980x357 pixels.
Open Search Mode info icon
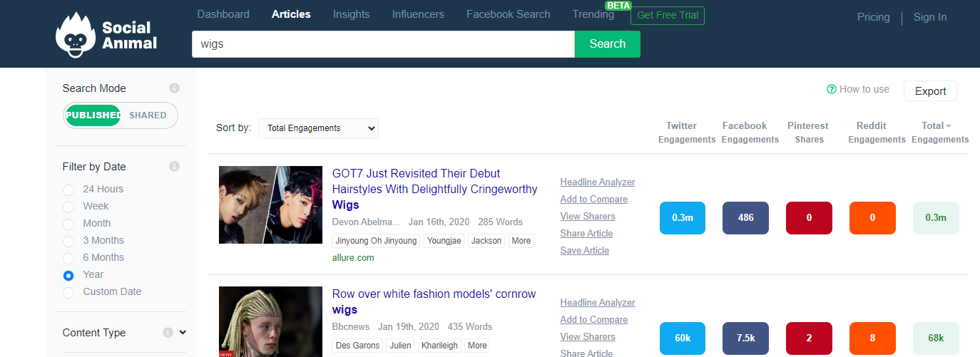point(174,88)
